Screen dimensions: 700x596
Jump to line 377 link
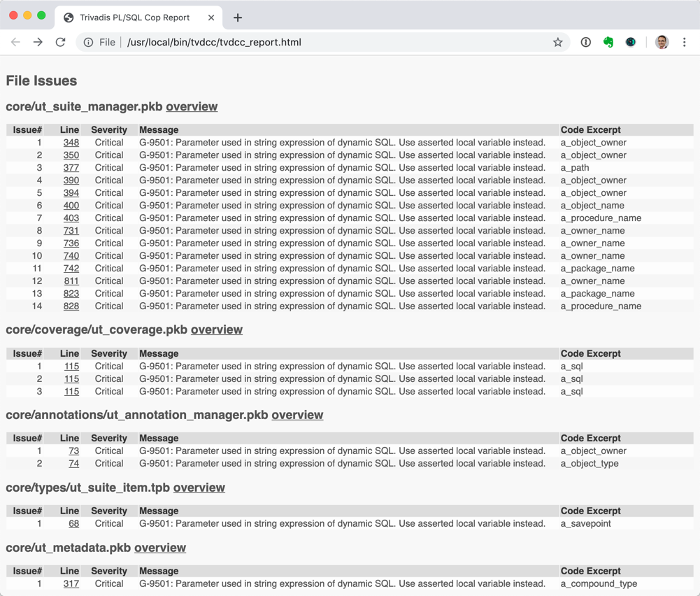pos(71,167)
